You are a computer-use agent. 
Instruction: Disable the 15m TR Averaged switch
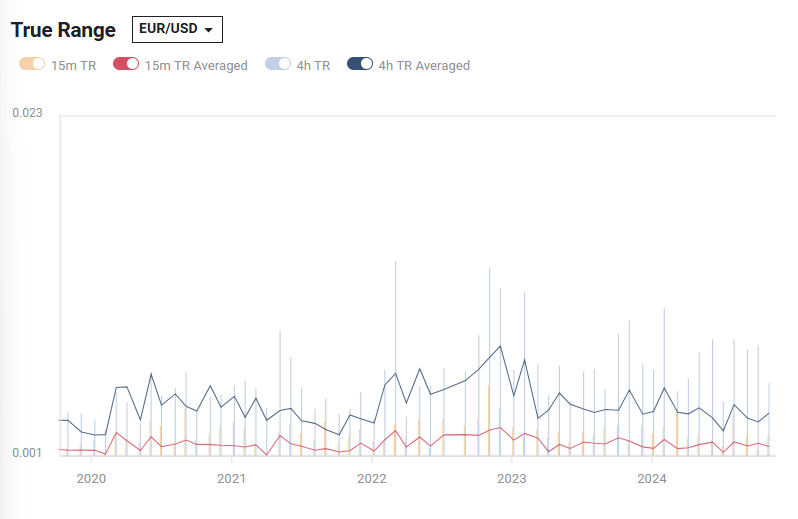126,65
